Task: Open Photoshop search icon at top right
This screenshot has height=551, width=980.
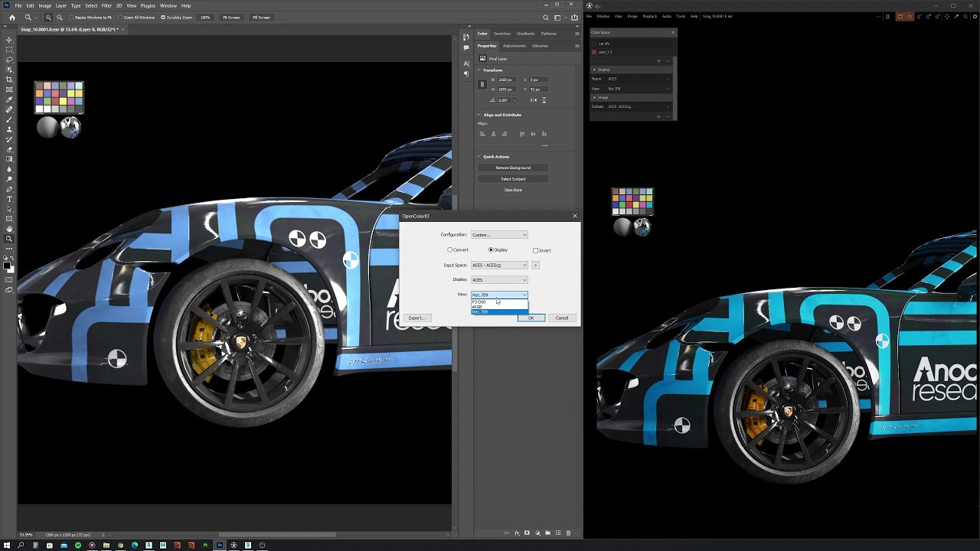Action: tap(546, 17)
